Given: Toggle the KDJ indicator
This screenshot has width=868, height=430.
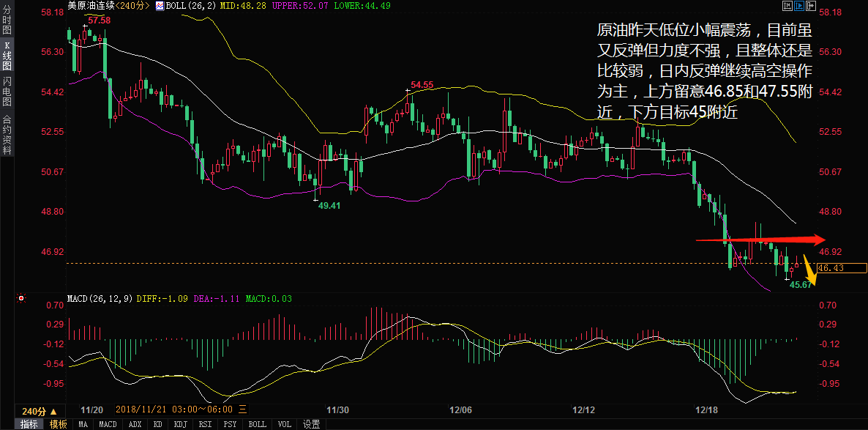Looking at the screenshot, I should 180,424.
